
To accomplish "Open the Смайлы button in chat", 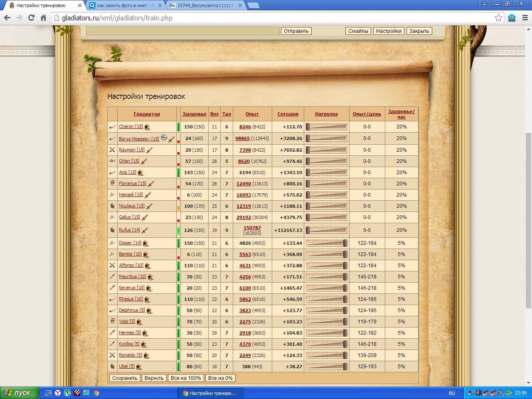I will coord(358,31).
